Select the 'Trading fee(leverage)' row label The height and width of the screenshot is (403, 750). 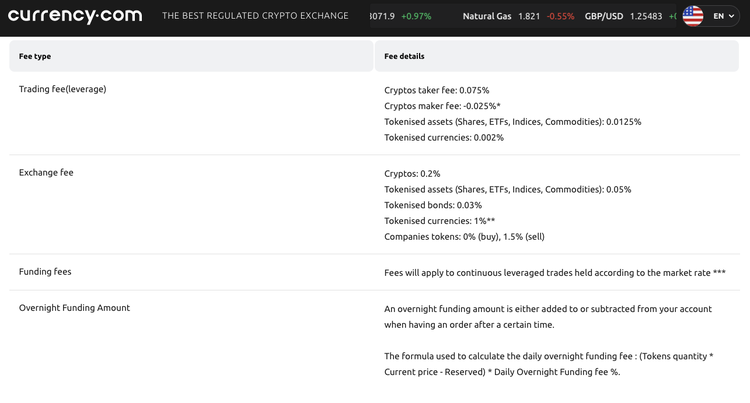62,89
